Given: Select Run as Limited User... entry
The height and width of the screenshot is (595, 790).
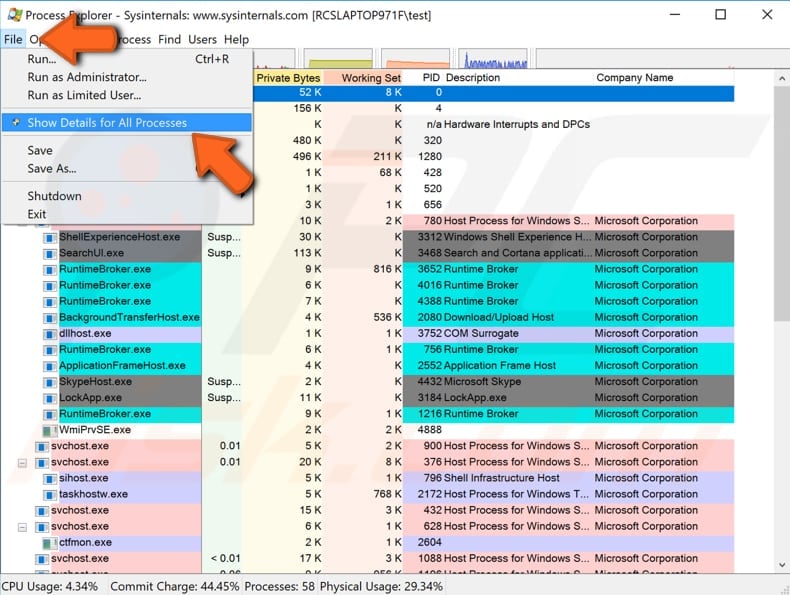Looking at the screenshot, I should click(x=127, y=95).
